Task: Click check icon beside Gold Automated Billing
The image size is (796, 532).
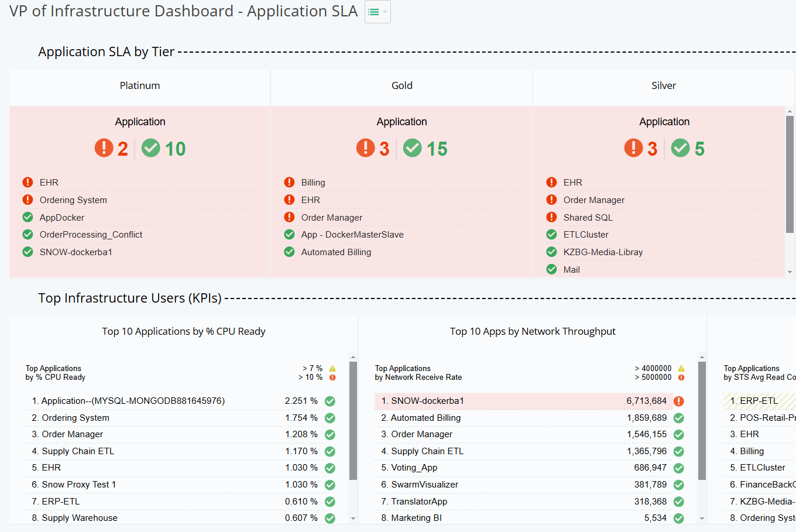Action: 289,252
